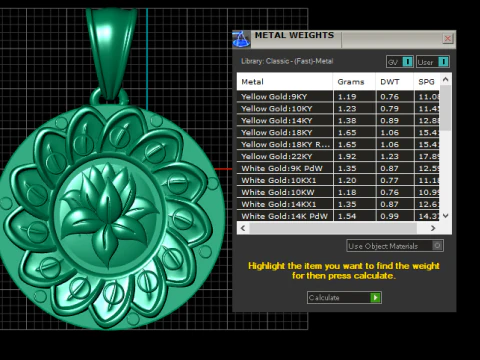Click the vertical scrollbar thumb

446,107
